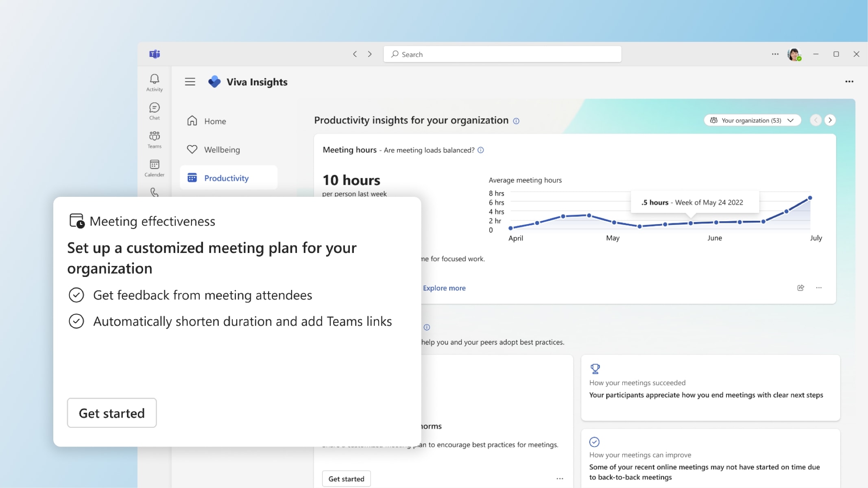This screenshot has height=488, width=868.
Task: Share the Meeting hours card
Action: coord(800,288)
